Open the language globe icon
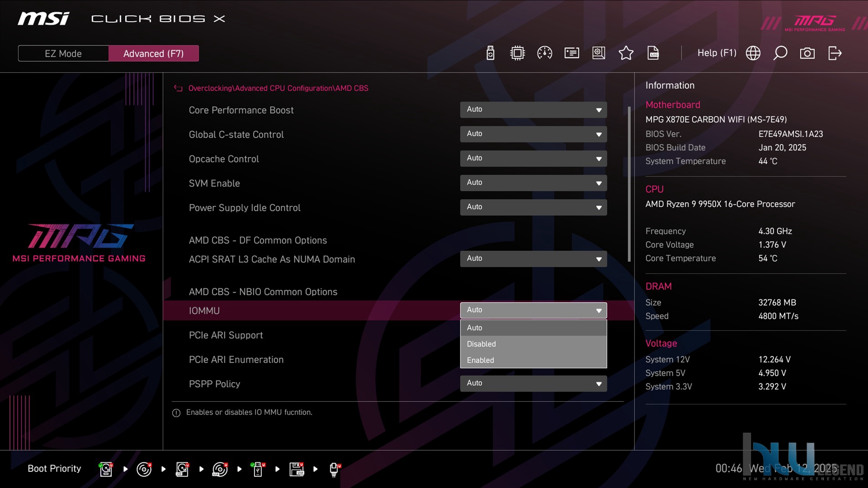The image size is (868, 488). tap(753, 53)
